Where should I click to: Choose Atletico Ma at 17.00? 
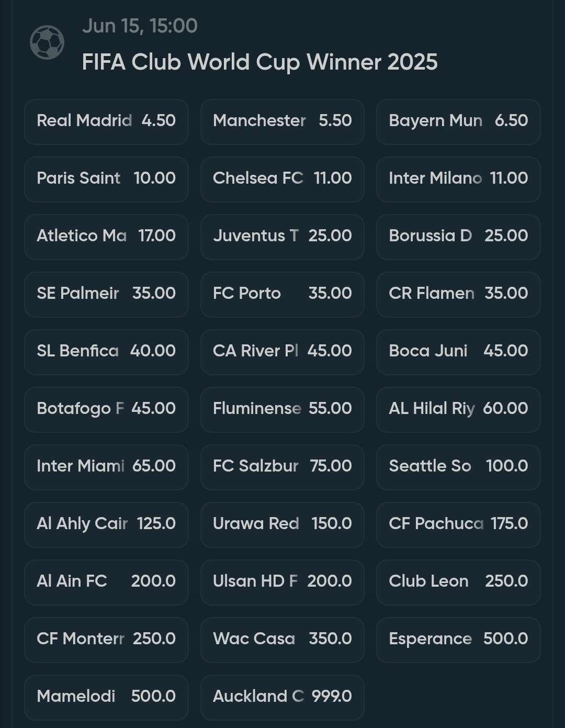coord(106,237)
